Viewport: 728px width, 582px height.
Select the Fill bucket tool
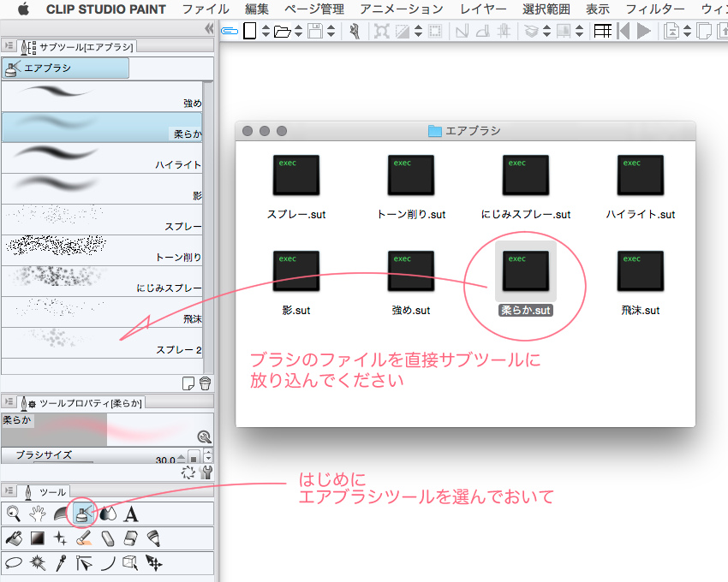[x=14, y=538]
